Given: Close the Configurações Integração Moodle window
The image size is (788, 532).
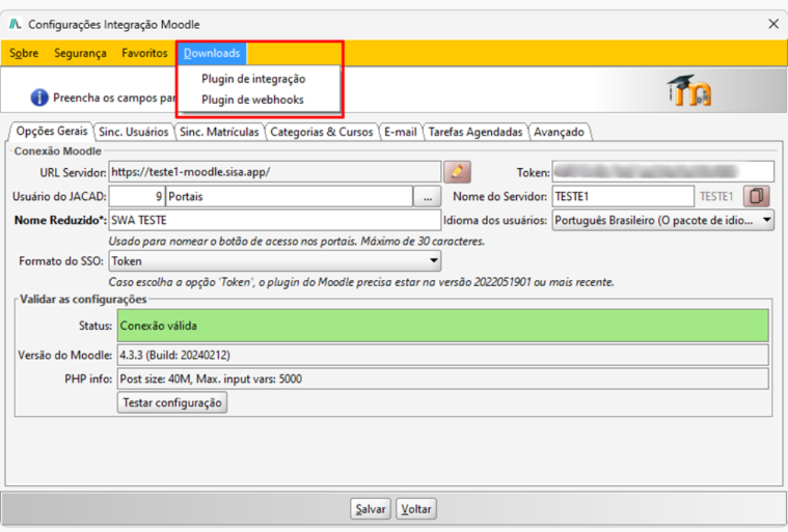Looking at the screenshot, I should pos(773,24).
